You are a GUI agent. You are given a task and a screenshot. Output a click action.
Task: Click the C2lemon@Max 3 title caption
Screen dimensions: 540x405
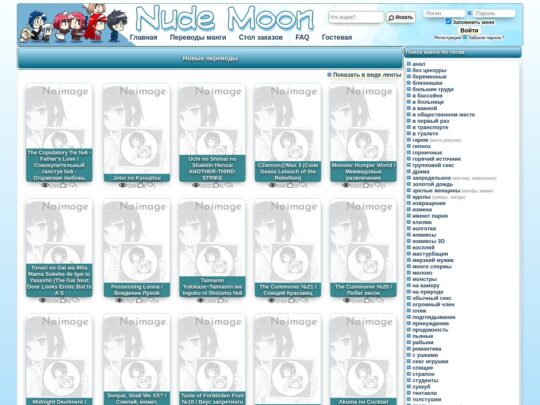coord(288,172)
